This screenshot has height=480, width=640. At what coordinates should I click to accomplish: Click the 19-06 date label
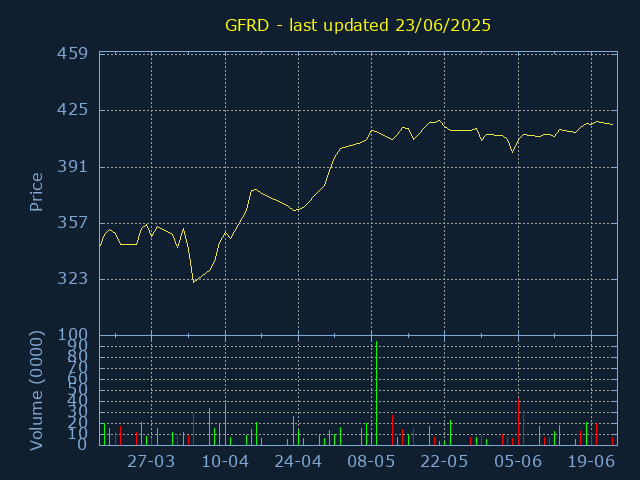point(591,462)
